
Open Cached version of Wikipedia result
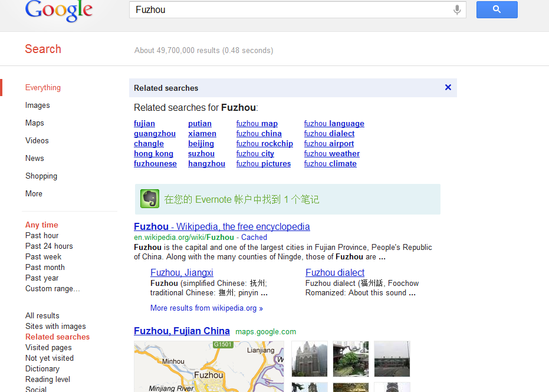[254, 238]
